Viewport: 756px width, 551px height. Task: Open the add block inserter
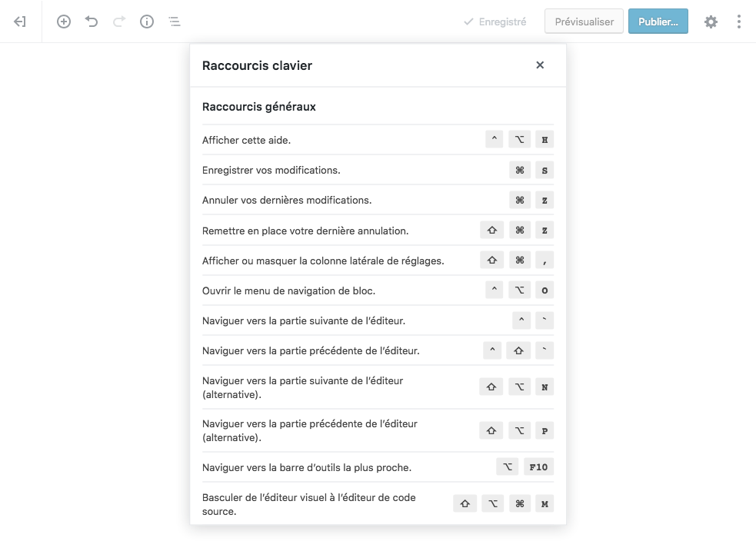pyautogui.click(x=64, y=22)
